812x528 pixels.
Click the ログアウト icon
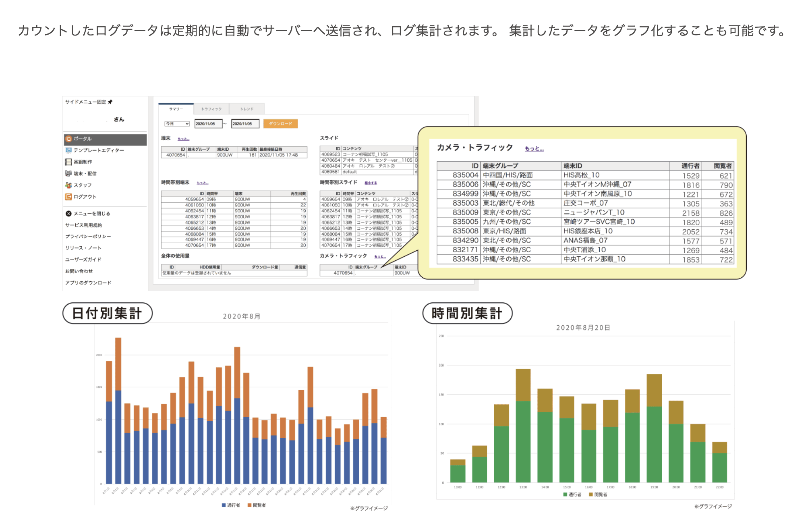pos(68,197)
